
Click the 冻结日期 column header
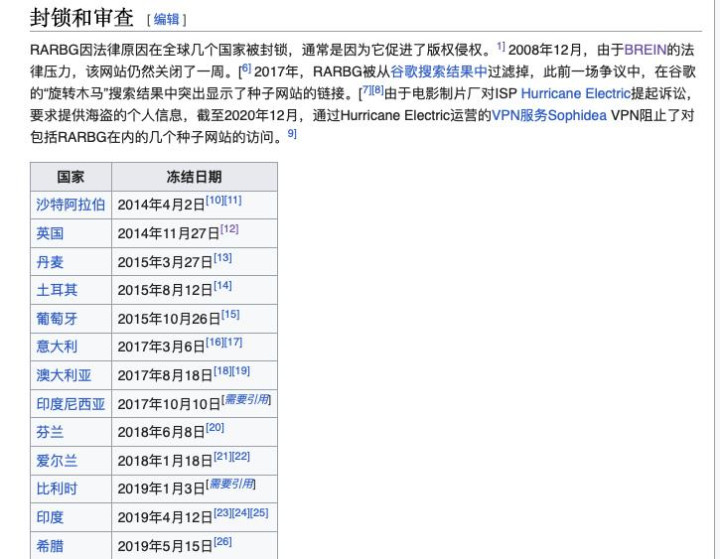pos(194,177)
